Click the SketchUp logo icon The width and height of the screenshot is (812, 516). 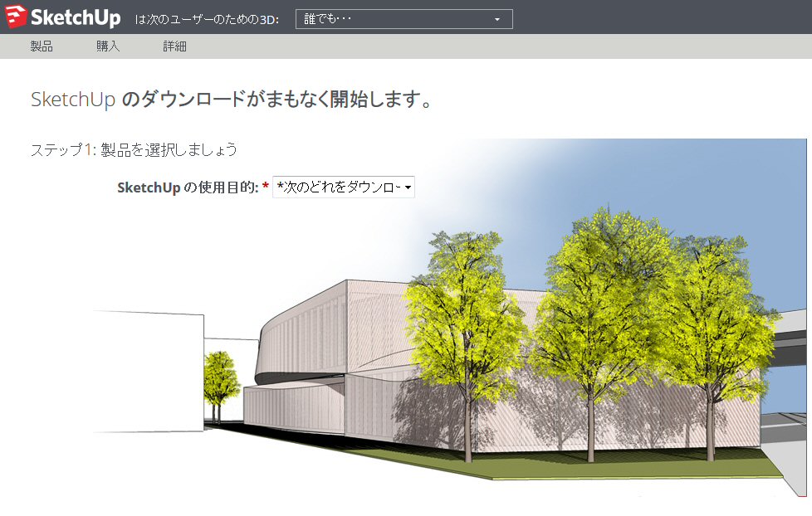point(16,17)
